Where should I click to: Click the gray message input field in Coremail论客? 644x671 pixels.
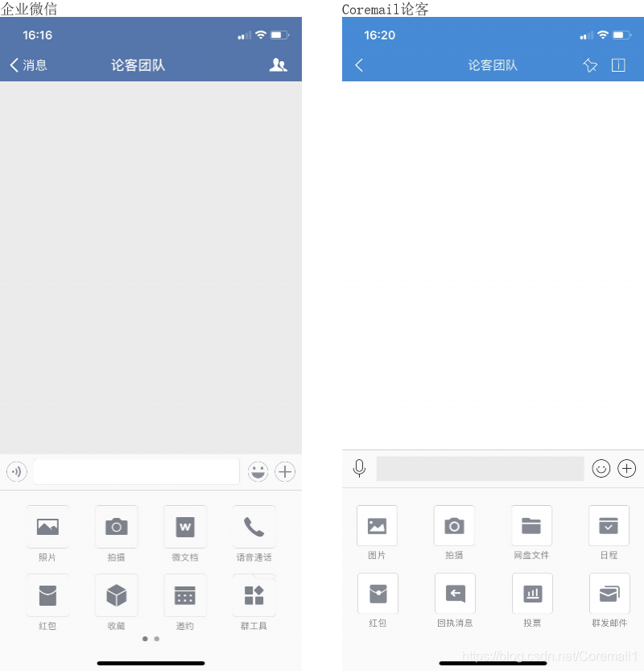click(481, 469)
